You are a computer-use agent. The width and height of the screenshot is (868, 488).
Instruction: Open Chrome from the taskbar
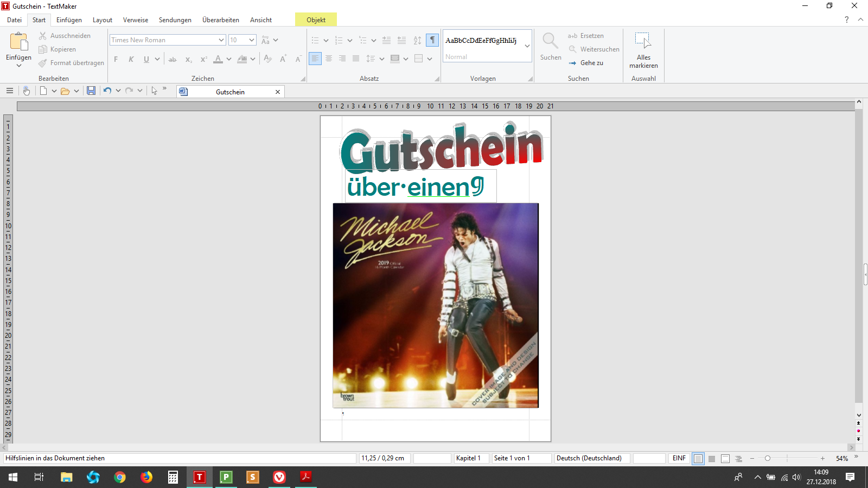(x=120, y=477)
